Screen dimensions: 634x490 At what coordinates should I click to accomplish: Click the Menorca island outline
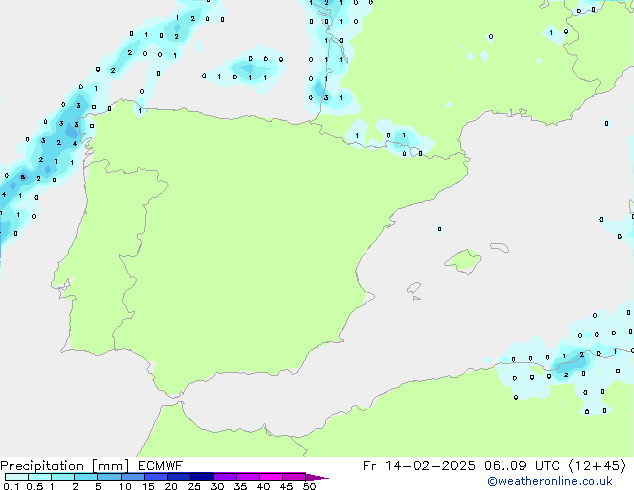[x=499, y=247]
